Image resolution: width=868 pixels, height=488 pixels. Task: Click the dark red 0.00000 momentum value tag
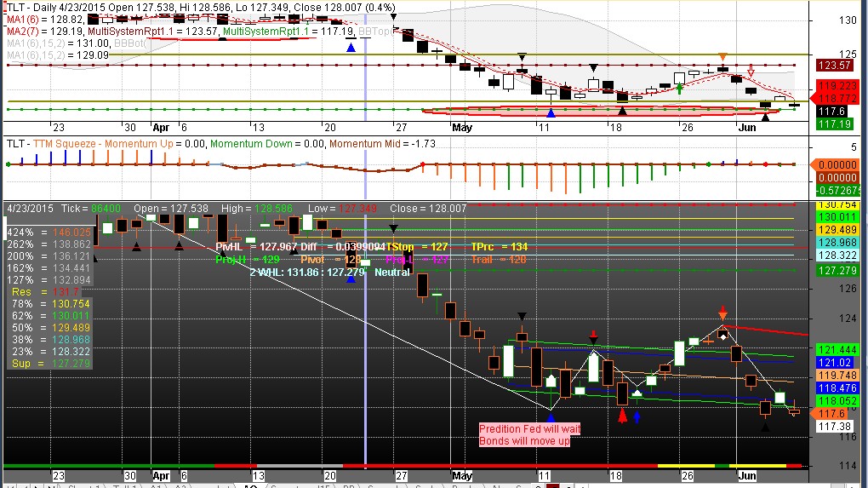pyautogui.click(x=837, y=178)
